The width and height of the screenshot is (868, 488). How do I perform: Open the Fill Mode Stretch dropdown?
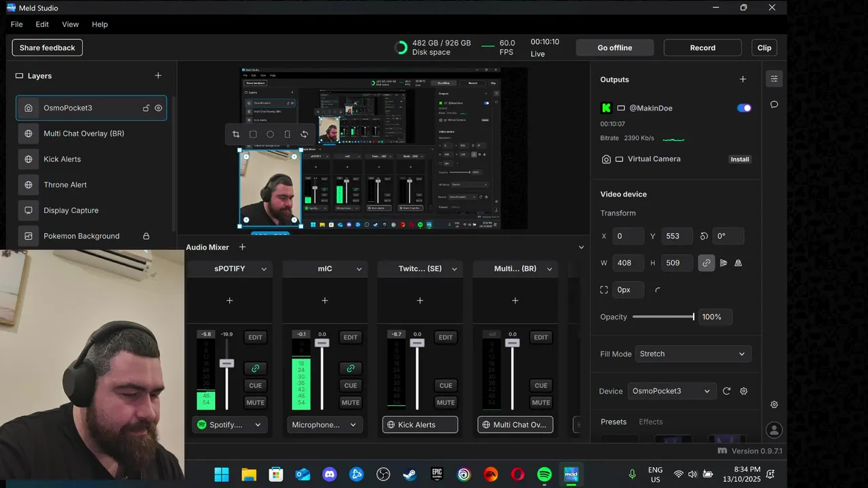pyautogui.click(x=693, y=354)
